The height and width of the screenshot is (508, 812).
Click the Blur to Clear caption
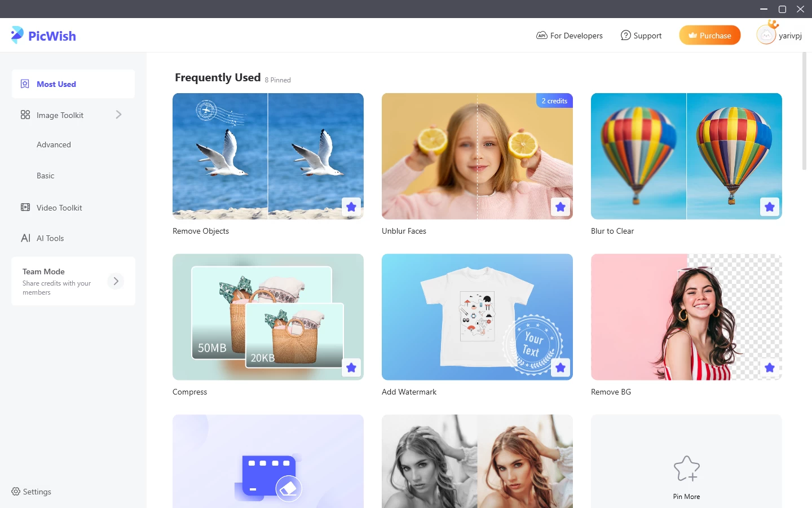tap(612, 231)
